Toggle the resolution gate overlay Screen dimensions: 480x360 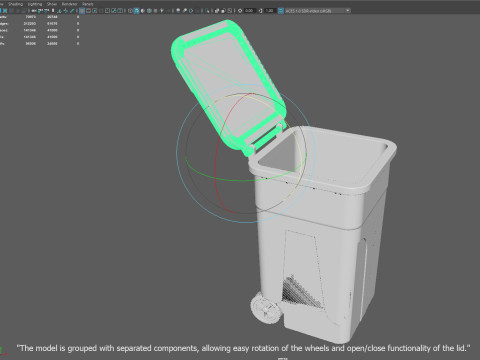tap(95, 11)
